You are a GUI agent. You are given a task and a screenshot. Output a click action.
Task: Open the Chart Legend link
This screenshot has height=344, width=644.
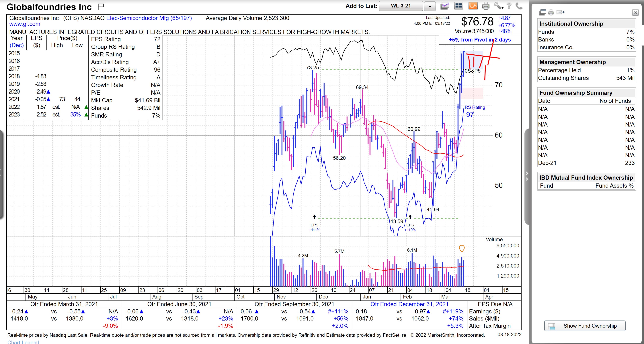(23, 342)
